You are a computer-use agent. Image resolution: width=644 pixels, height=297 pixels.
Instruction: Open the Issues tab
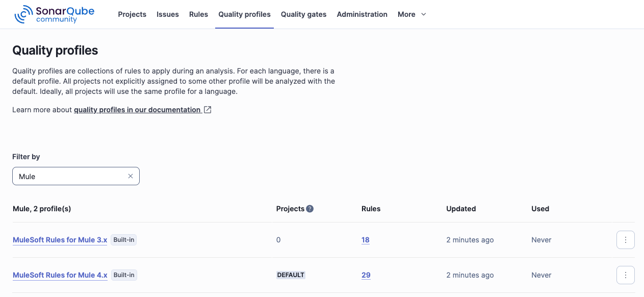168,14
